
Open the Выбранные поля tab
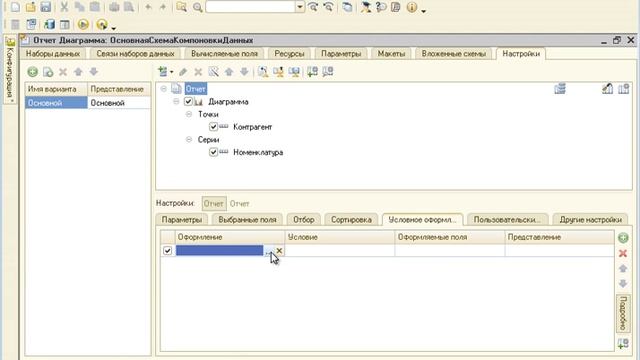(247, 220)
